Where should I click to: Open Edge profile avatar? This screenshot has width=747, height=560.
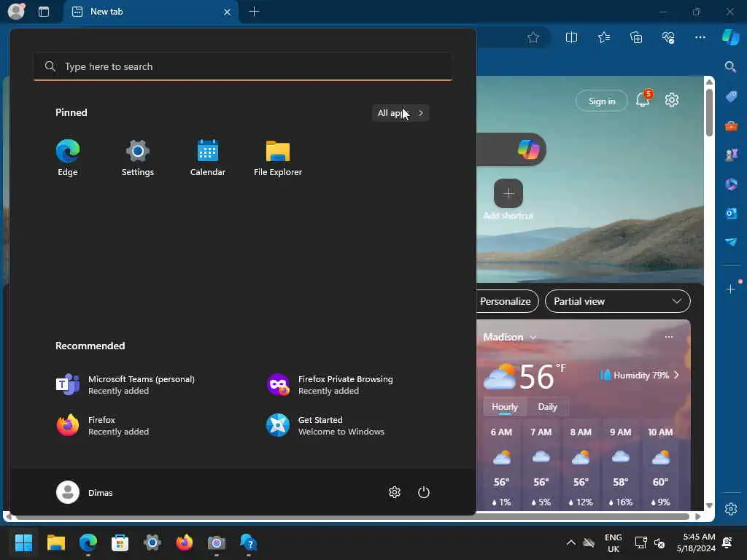coord(16,12)
